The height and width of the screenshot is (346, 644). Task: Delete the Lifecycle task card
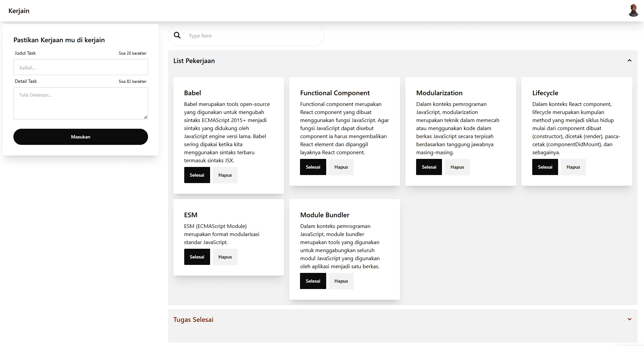(x=573, y=167)
